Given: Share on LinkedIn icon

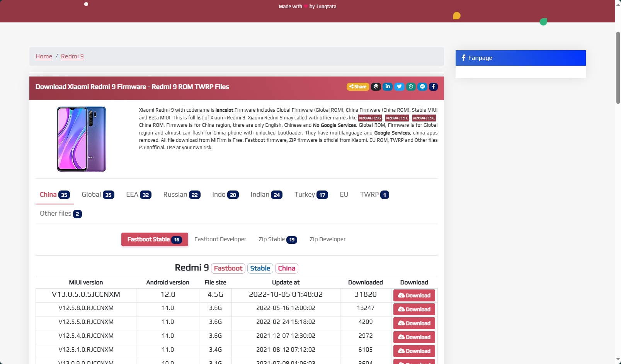Looking at the screenshot, I should (x=388, y=87).
